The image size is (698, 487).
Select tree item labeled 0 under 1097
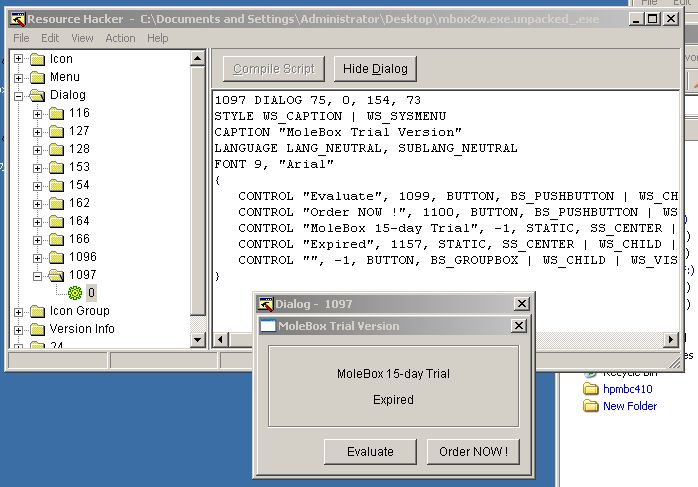coord(91,293)
